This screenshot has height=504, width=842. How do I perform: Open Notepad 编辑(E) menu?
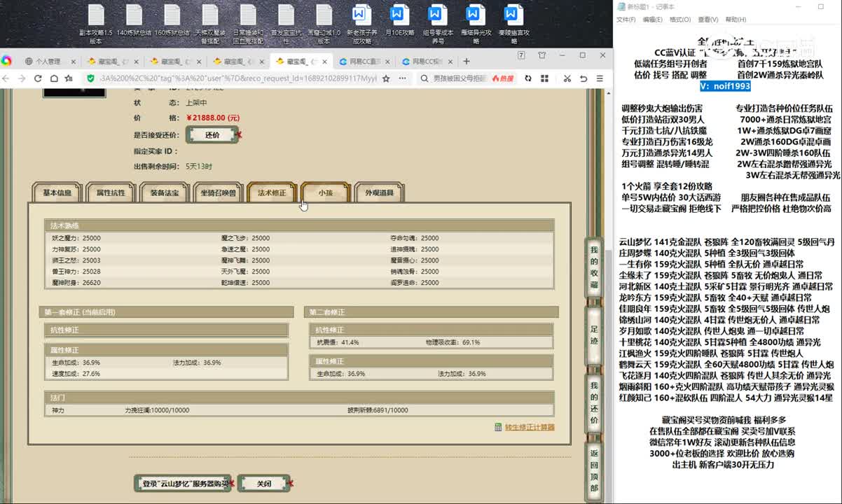(653, 20)
